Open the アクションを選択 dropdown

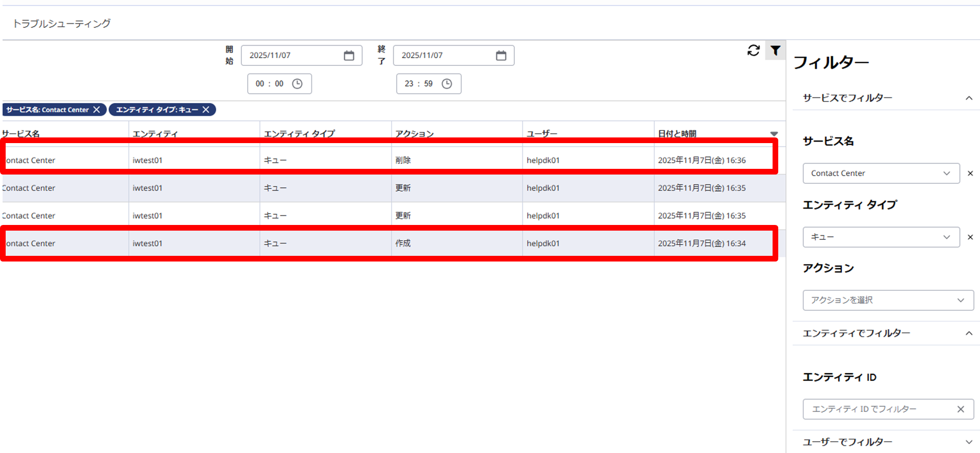[x=888, y=300]
